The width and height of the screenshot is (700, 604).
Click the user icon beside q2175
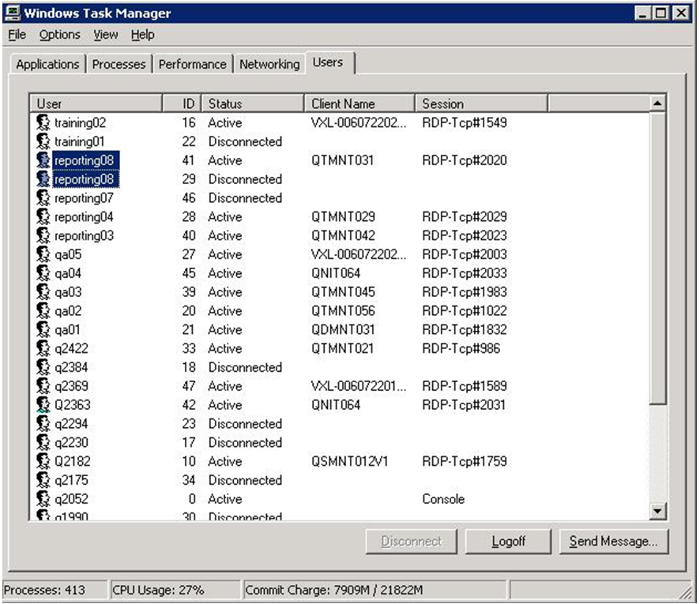pos(43,480)
